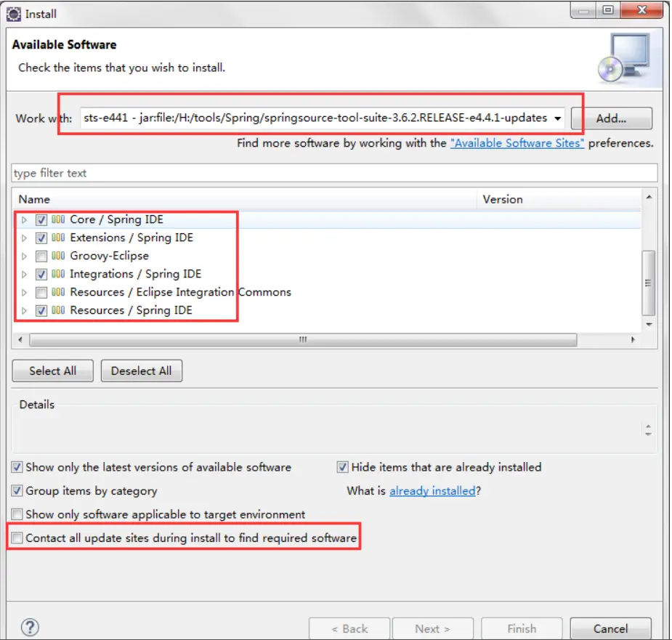This screenshot has width=672, height=640.
Task: Maximize the Install window
Action: [608, 10]
